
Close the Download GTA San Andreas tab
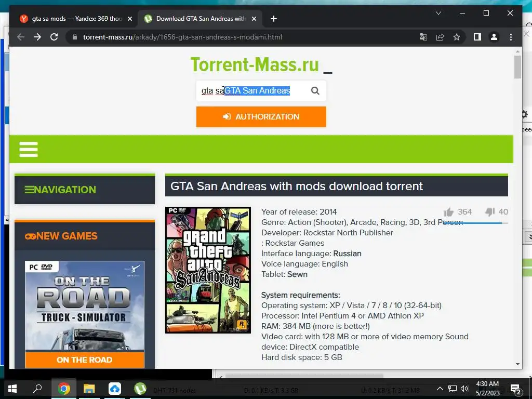(254, 19)
